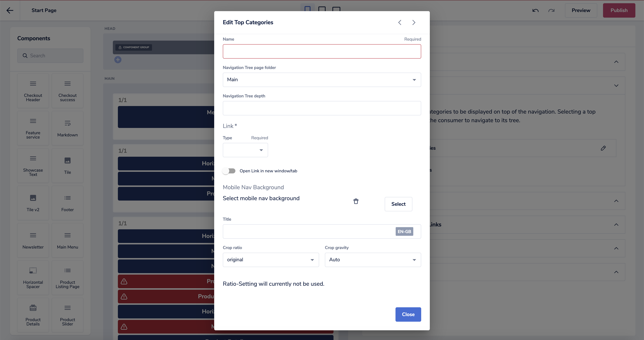Click the COMPONENT GROUP label

coord(134,47)
